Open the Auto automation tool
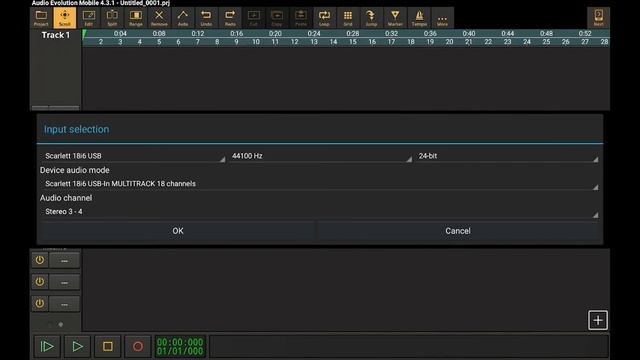Image resolution: width=640 pixels, height=360 pixels. [x=183, y=18]
